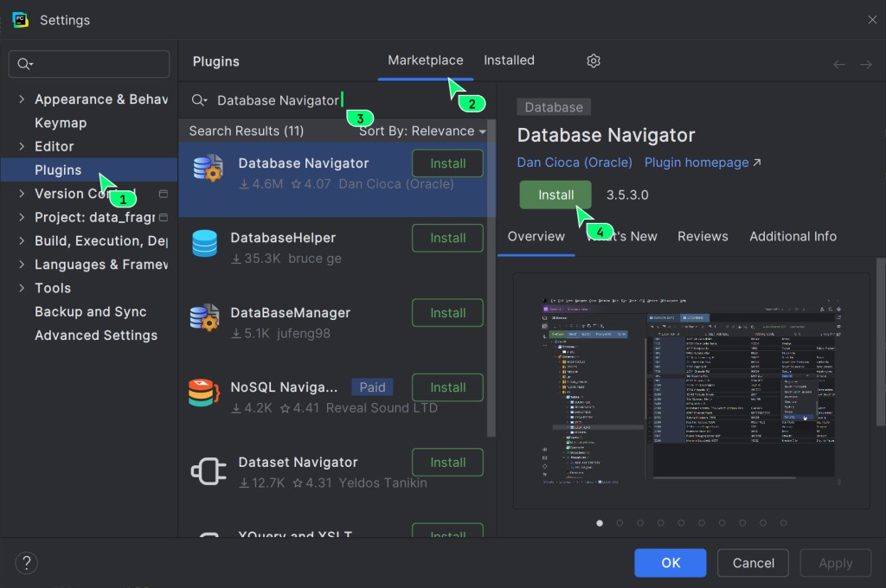
Task: Switch to the Installed tab
Action: click(509, 61)
